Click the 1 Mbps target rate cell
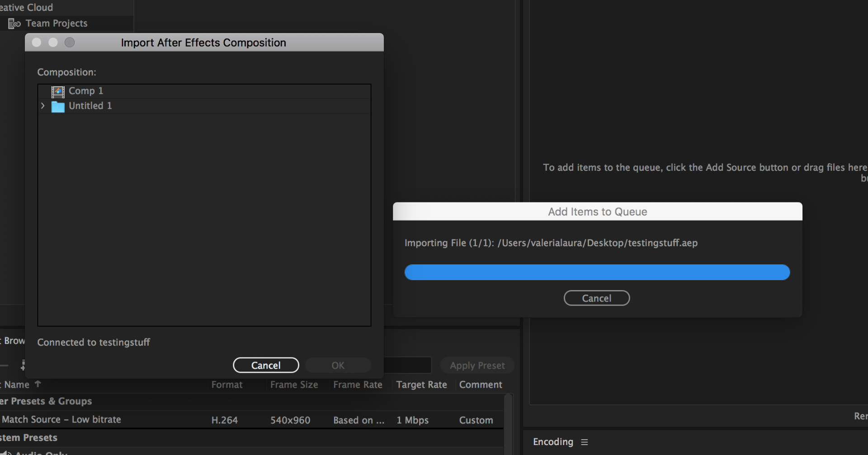 click(413, 420)
